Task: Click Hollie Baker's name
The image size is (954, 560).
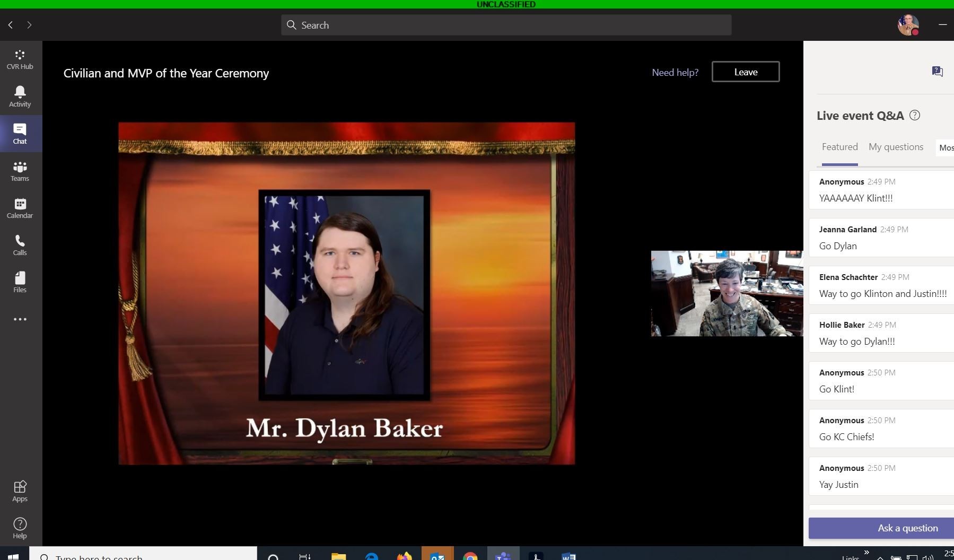Action: point(842,325)
